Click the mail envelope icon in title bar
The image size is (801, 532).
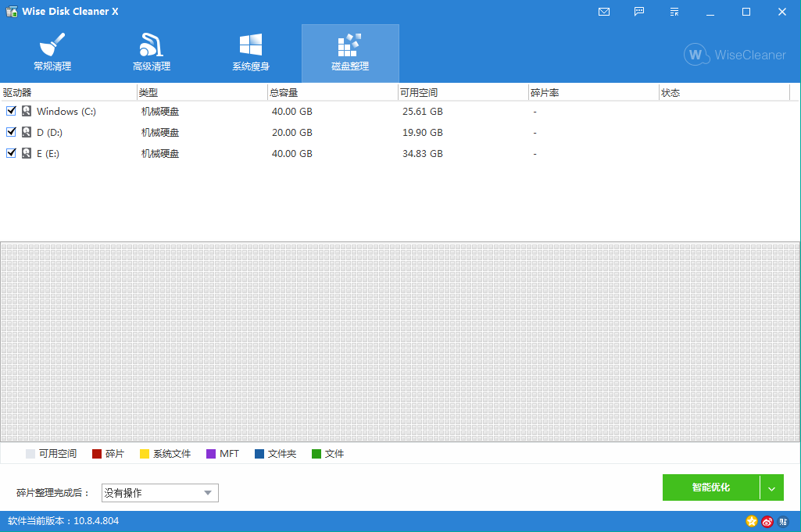point(604,12)
